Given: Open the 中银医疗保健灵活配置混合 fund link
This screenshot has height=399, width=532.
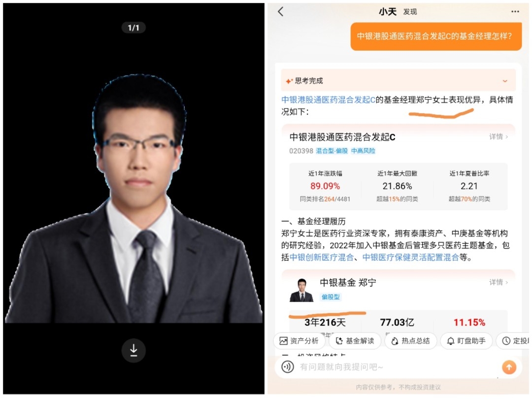Looking at the screenshot, I should click(x=410, y=258).
